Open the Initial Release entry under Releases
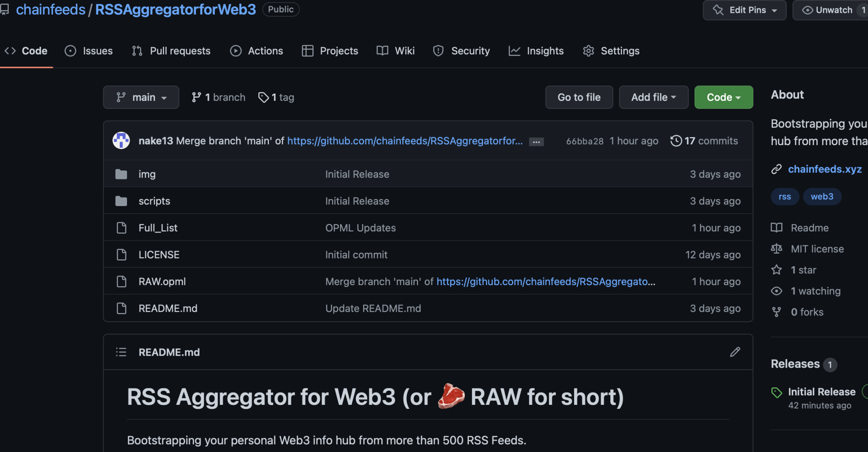868x452 pixels. [x=822, y=392]
